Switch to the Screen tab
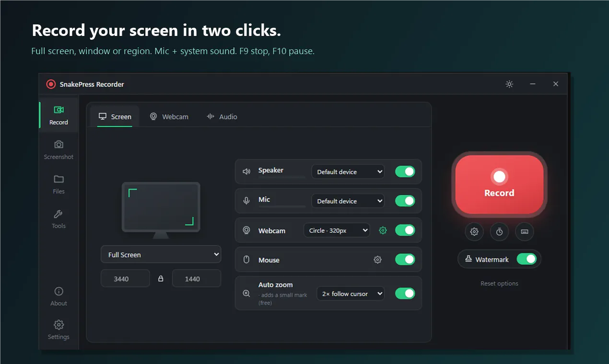The height and width of the screenshot is (364, 609). (x=115, y=116)
